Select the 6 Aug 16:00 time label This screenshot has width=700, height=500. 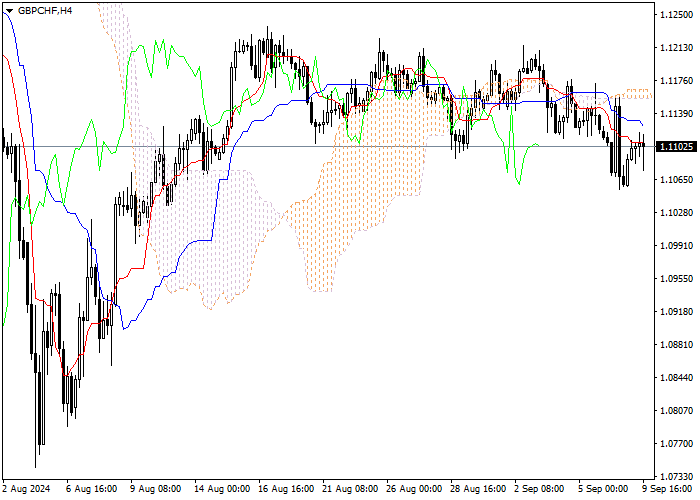pos(92,489)
